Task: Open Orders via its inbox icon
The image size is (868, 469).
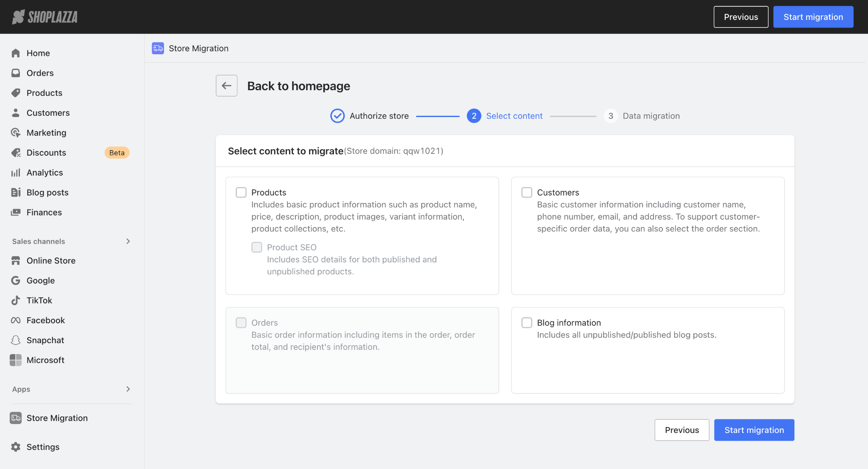Action: tap(16, 73)
